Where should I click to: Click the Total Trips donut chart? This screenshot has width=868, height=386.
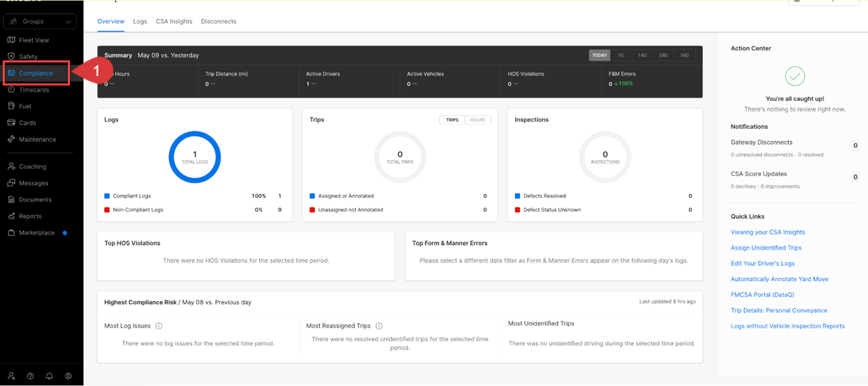[400, 157]
